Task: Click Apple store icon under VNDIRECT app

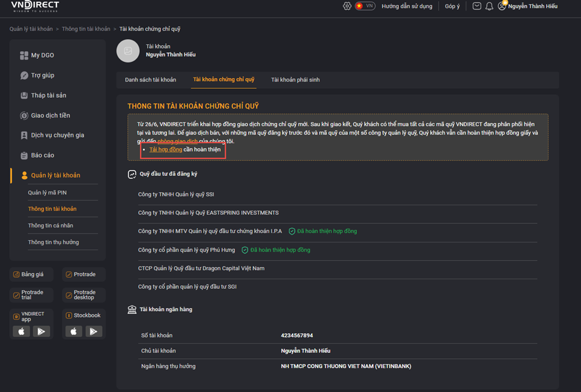Action: 22,331
